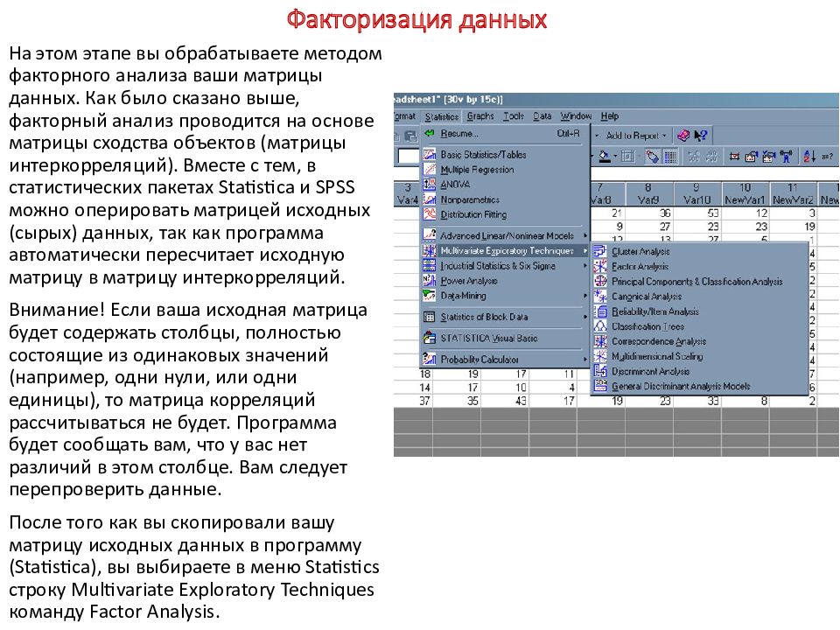Select the Var10 column header
The width and height of the screenshot is (840, 630).
697,194
